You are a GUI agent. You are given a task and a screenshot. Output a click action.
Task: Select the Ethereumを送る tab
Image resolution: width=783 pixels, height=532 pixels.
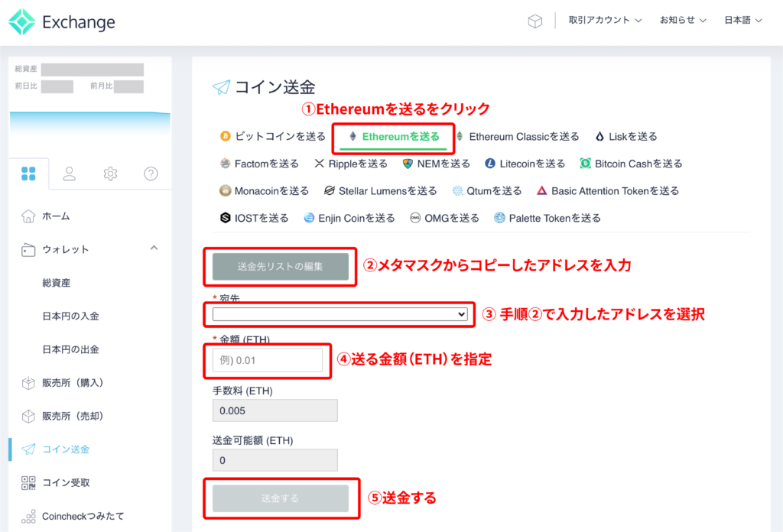coord(394,137)
